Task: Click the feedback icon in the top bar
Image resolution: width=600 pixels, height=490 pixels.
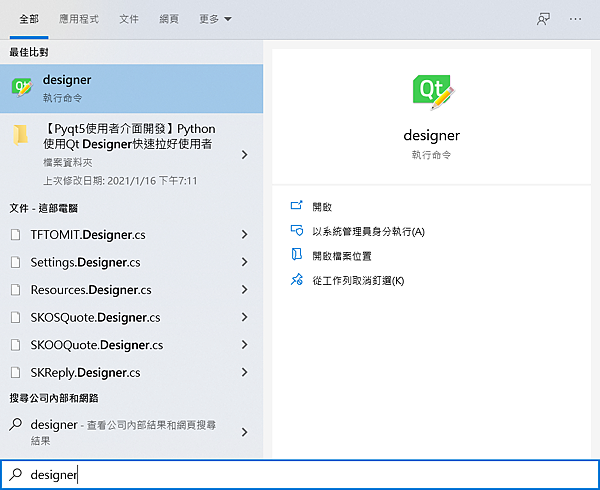Action: (544, 19)
